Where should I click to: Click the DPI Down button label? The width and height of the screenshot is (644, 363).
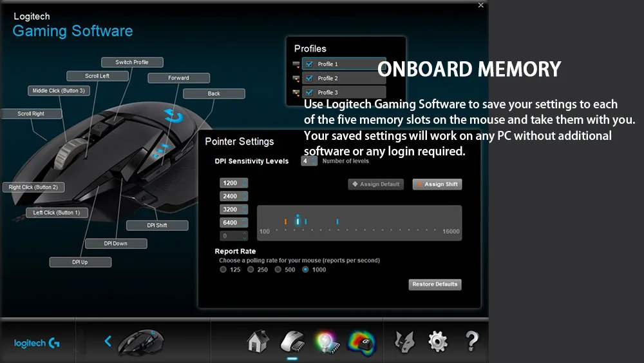pos(116,243)
